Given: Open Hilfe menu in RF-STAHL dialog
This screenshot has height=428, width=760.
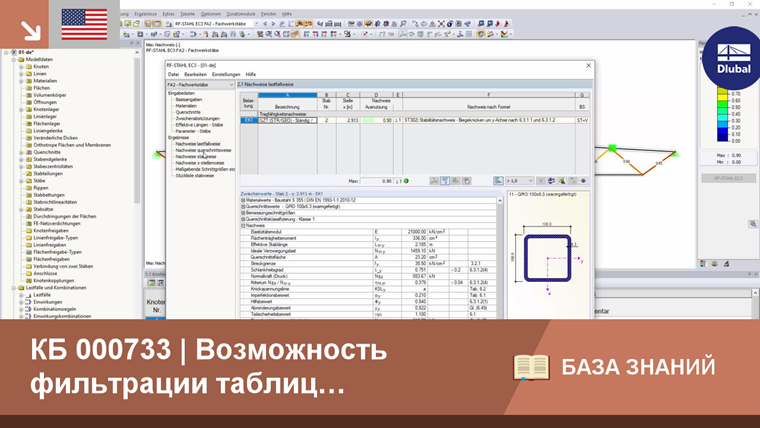Looking at the screenshot, I should [x=251, y=75].
